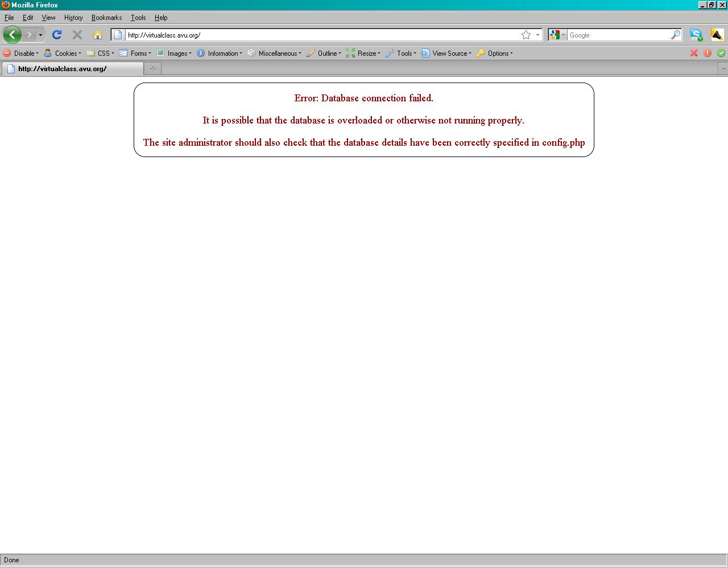Click the Options key icon
Screen dimensions: 728x568
[481, 53]
